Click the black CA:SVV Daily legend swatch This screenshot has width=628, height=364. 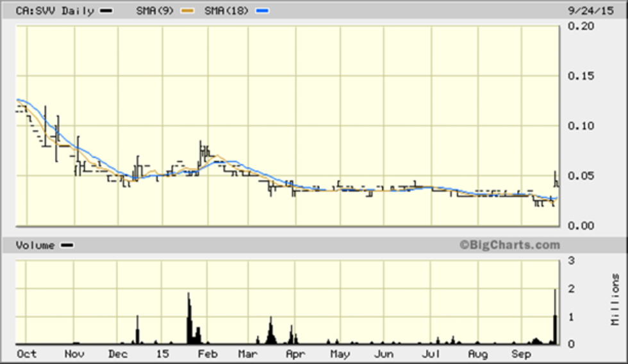tap(106, 11)
